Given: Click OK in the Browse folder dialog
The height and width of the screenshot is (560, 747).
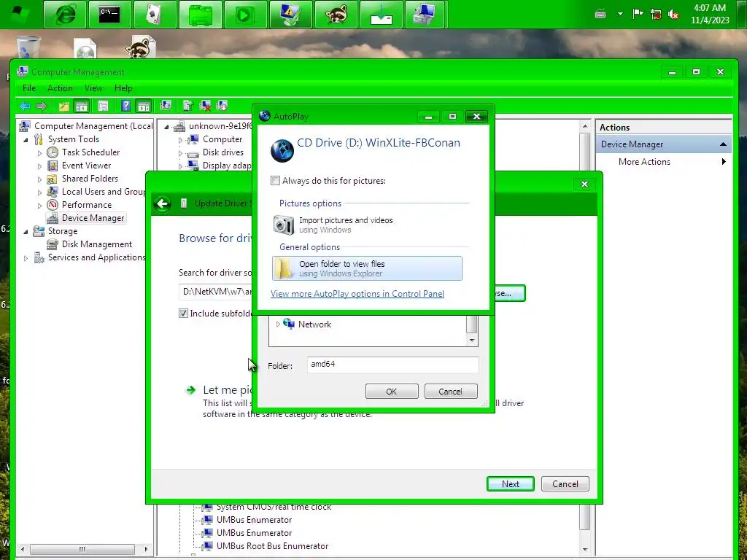Looking at the screenshot, I should [392, 392].
